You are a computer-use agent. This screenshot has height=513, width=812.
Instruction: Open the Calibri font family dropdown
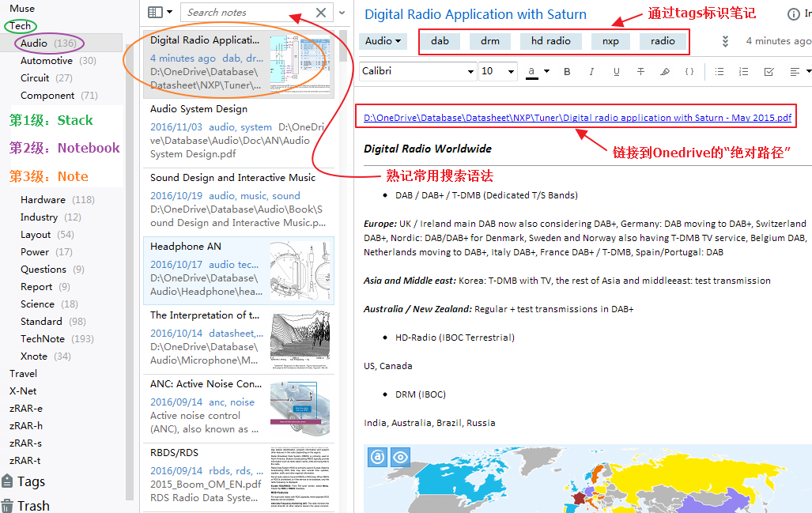coord(418,71)
